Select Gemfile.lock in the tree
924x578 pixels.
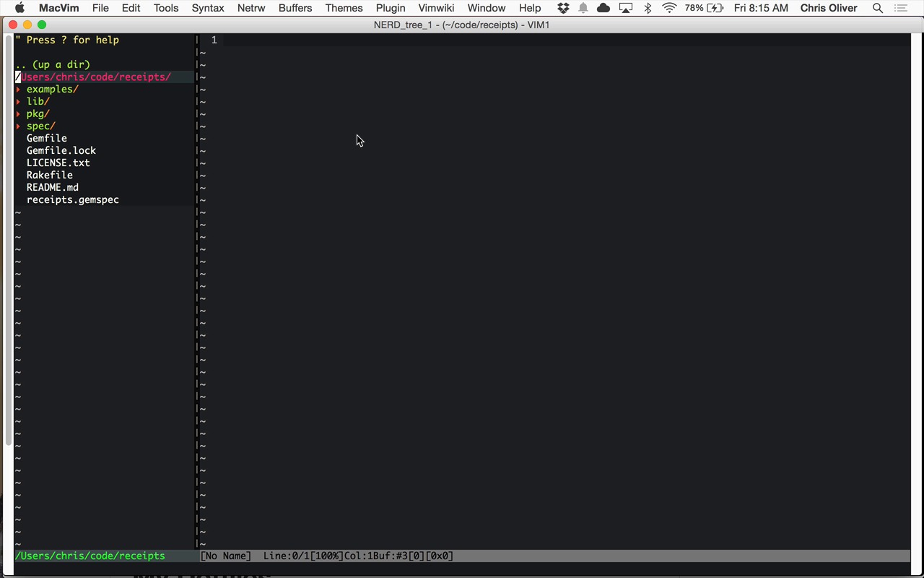pos(61,151)
